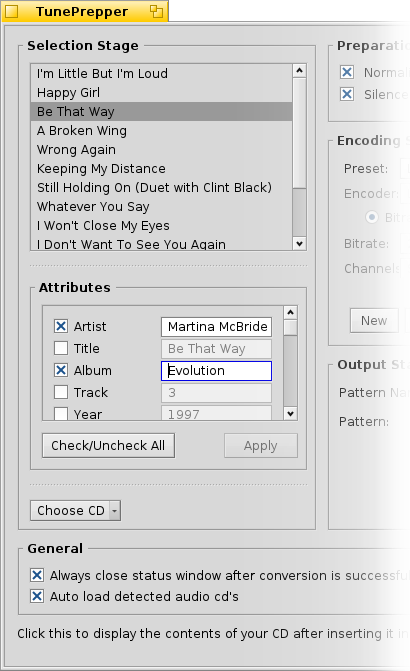The image size is (410, 671).
Task: Click the New preset button
Action: point(374,321)
